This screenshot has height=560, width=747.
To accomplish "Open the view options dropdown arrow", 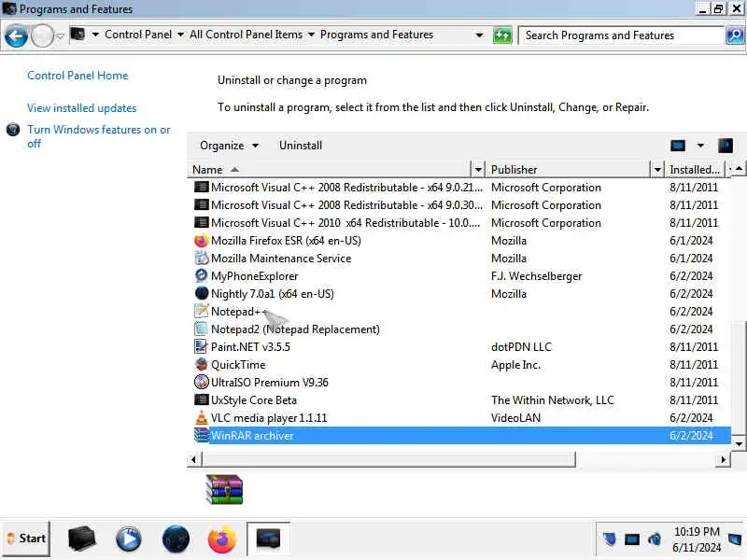I will click(x=700, y=146).
